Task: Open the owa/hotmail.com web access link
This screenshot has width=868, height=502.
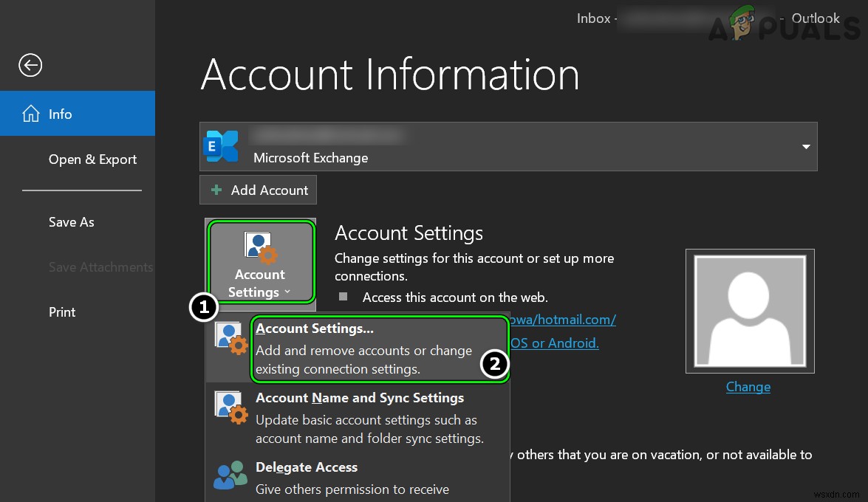Action: pos(561,320)
